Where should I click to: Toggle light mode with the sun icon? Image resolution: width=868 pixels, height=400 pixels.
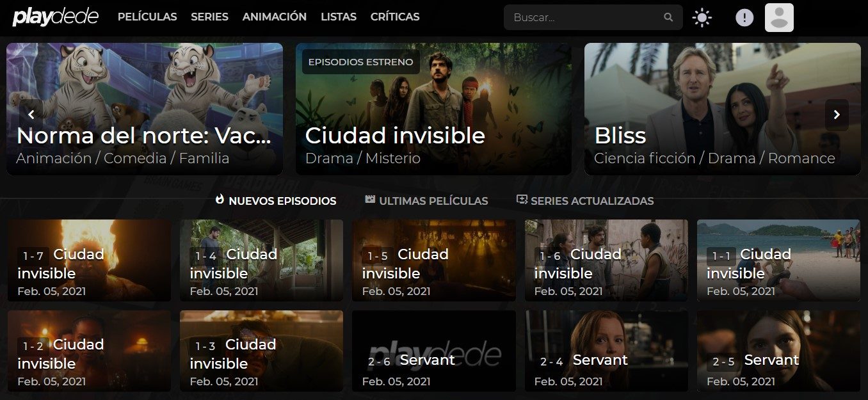click(x=702, y=18)
